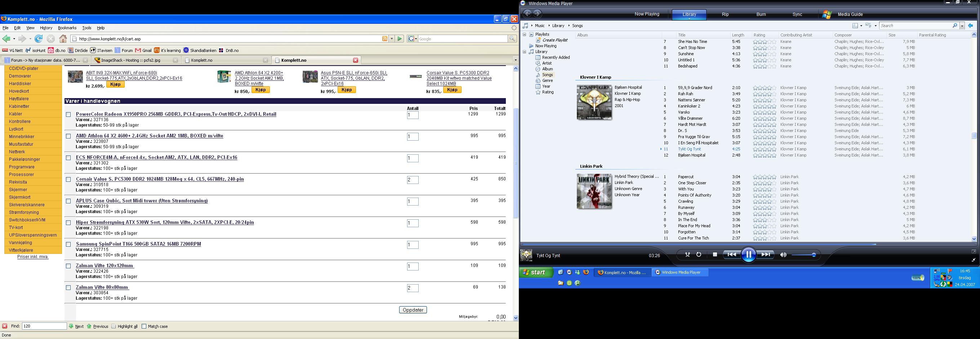Tick checkbox for Hiper Strømforsyning ATX 530W
This screenshot has height=339, width=980.
(68, 223)
